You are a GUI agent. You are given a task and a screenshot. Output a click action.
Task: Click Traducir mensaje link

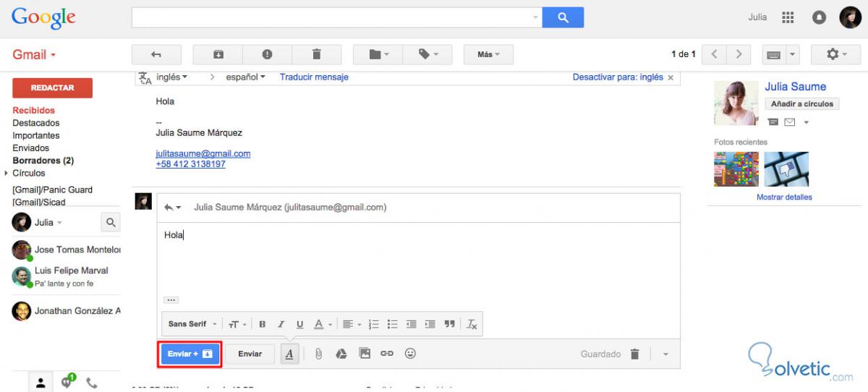pyautogui.click(x=314, y=77)
